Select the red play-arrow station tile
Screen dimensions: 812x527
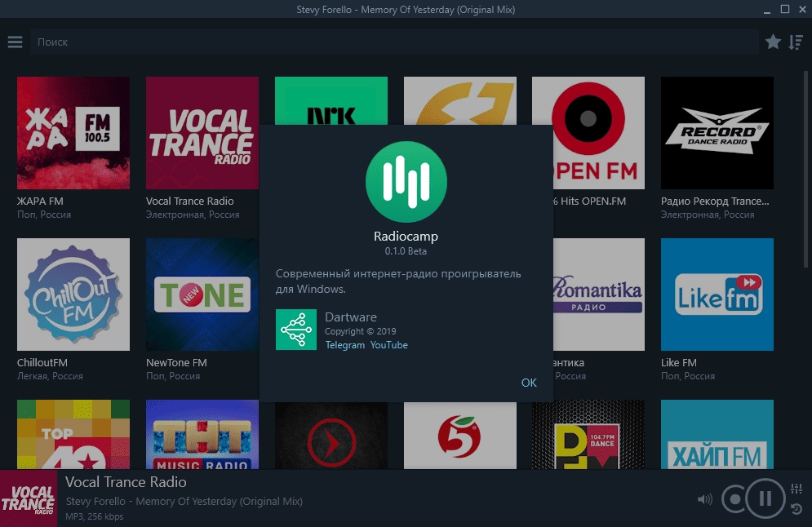(x=331, y=436)
